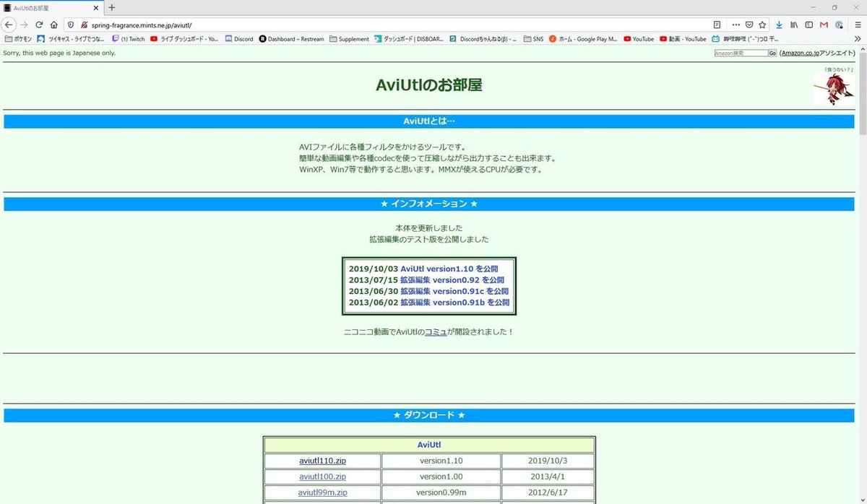Image resolution: width=867 pixels, height=504 pixels.
Task: Open the ポケモン bookmark folder
Action: pyautogui.click(x=19, y=39)
